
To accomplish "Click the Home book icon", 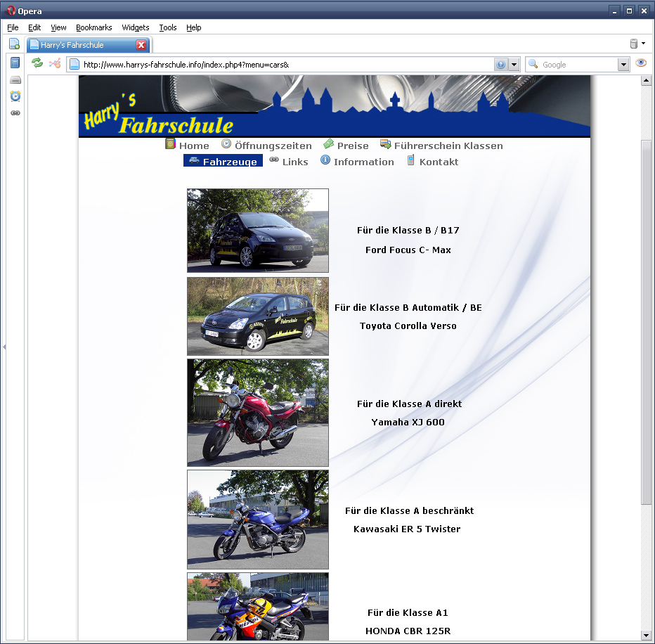I will pyautogui.click(x=171, y=144).
